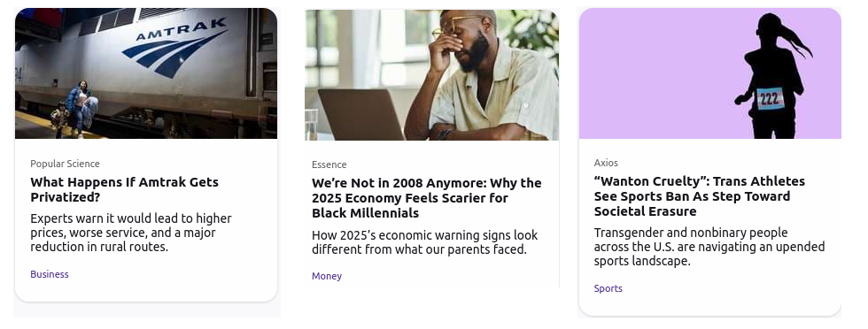Click the Money category tag
Viewport: 868px width, 329px height.
click(x=327, y=276)
